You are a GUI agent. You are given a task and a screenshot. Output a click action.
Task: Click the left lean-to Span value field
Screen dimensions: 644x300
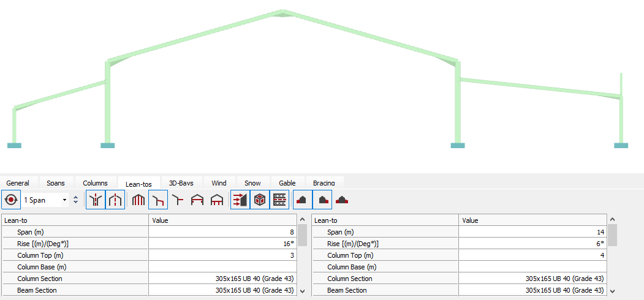click(222, 232)
